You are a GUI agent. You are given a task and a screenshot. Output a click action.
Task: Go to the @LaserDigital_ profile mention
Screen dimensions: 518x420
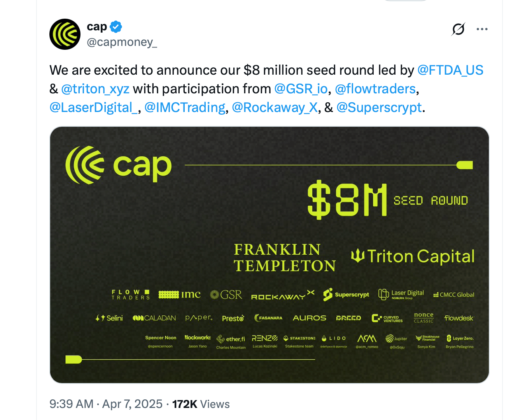[x=93, y=108]
